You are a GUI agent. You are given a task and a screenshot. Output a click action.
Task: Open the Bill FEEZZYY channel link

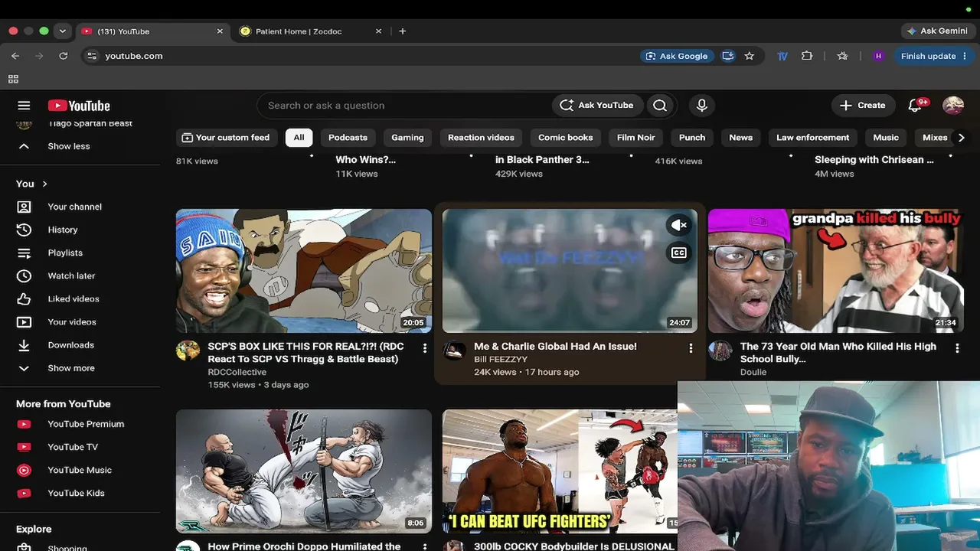[x=501, y=359]
